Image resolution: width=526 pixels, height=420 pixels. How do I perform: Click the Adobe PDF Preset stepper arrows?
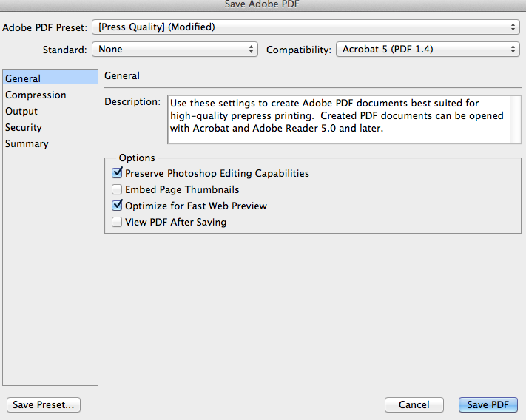tap(513, 27)
